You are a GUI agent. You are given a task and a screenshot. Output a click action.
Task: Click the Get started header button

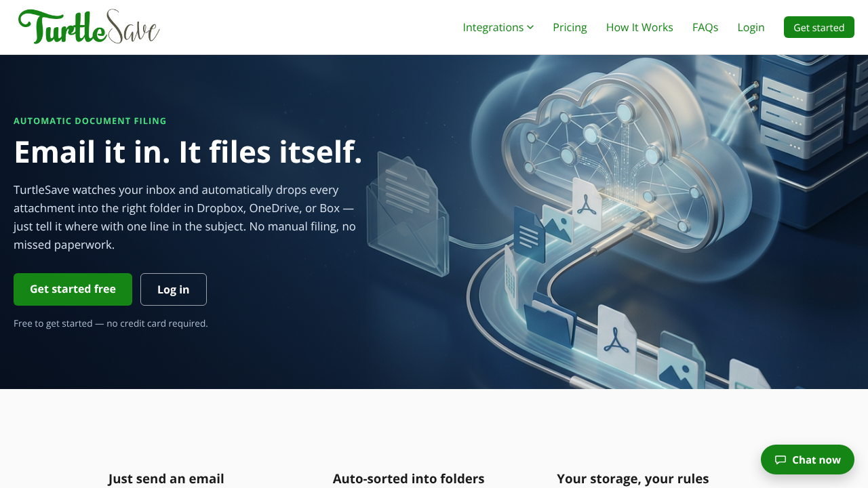coord(819,27)
